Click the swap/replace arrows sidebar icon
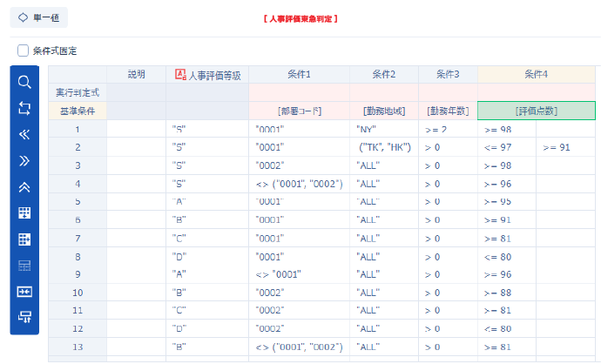This screenshot has height=364, width=601. [24, 108]
